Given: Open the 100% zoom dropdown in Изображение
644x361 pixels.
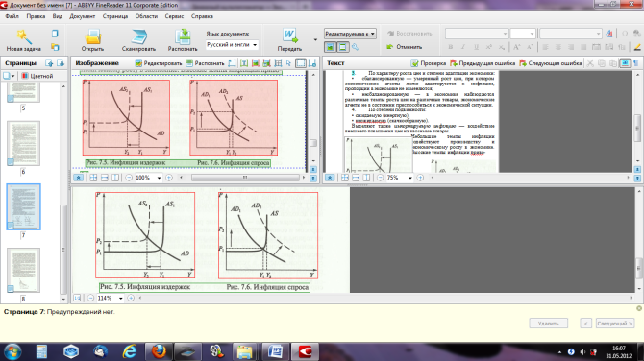Looking at the screenshot, I should (159, 178).
